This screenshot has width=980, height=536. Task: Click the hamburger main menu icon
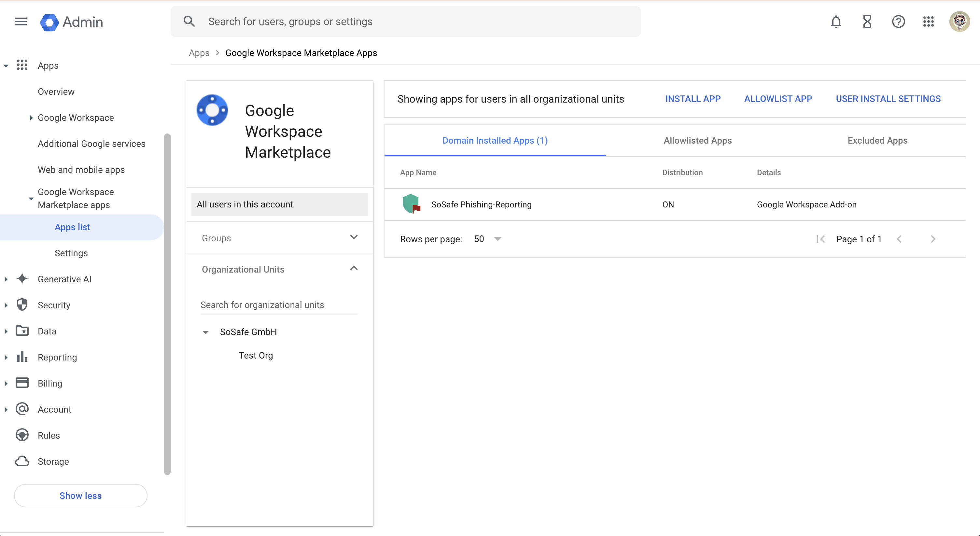(21, 22)
